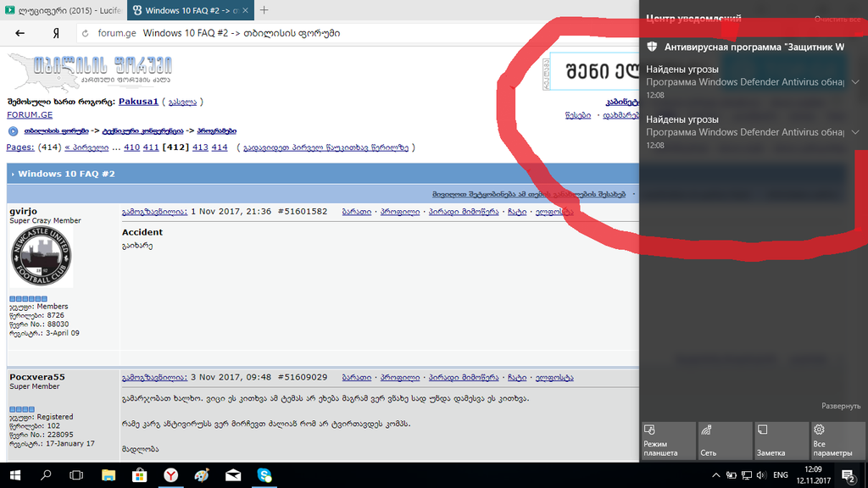Viewport: 868px width, 488px height.
Task: Expand the second found-threats notification chevron
Action: (x=855, y=132)
